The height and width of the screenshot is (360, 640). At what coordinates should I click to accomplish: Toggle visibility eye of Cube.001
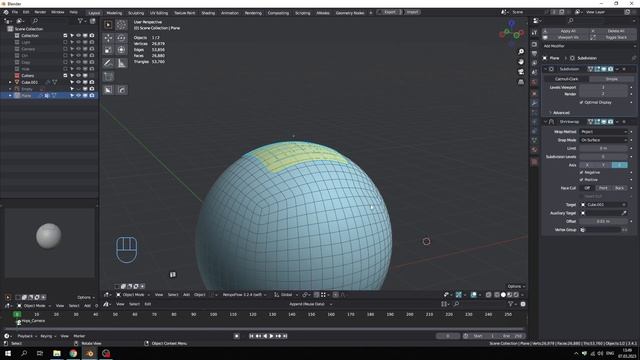(x=78, y=82)
